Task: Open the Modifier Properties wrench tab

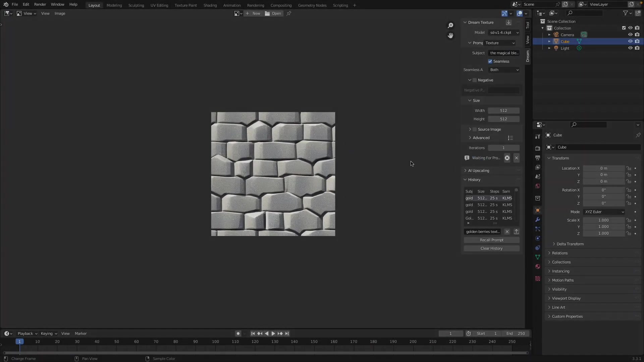Action: [537, 220]
